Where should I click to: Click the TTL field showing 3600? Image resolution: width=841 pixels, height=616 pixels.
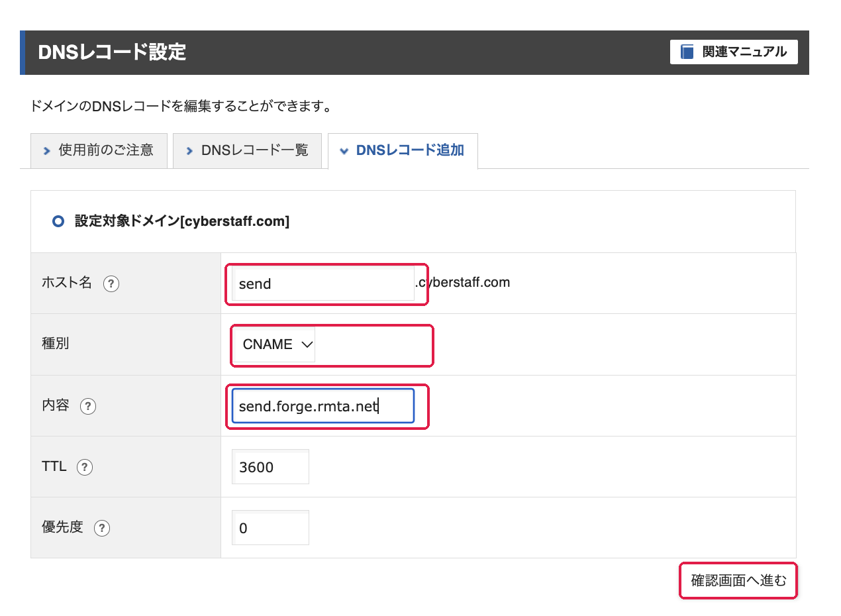(271, 467)
